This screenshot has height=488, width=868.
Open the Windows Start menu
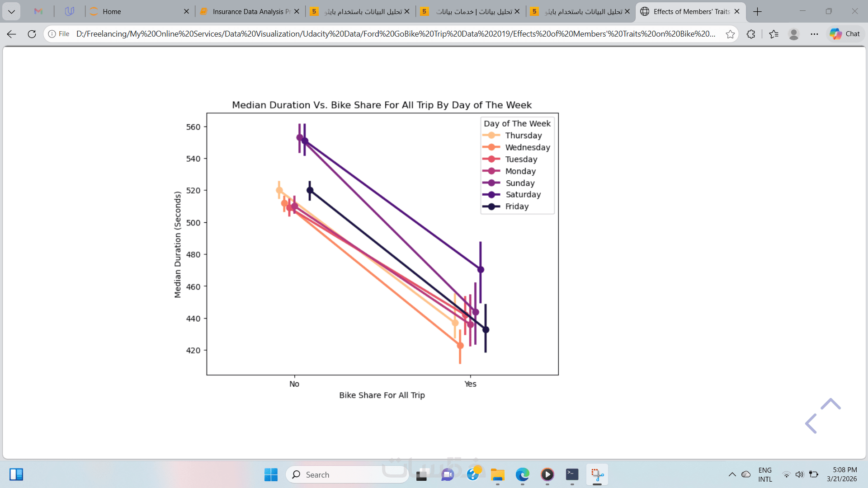click(x=271, y=474)
